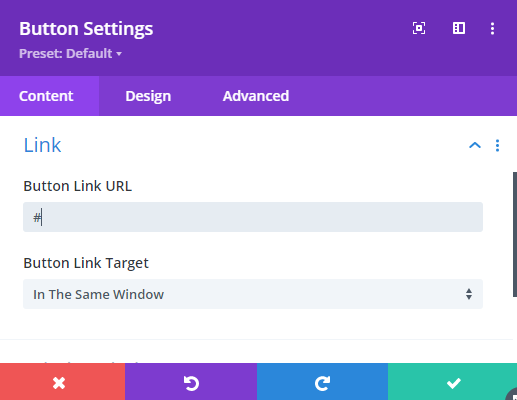This screenshot has height=400, width=517.
Task: Click the settings panel vertical scrollbar
Action: (x=515, y=234)
